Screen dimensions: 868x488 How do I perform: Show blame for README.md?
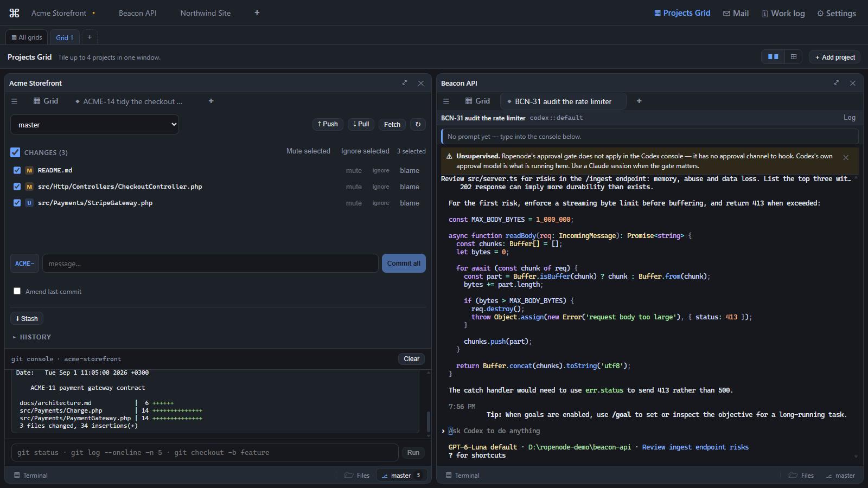(x=410, y=170)
